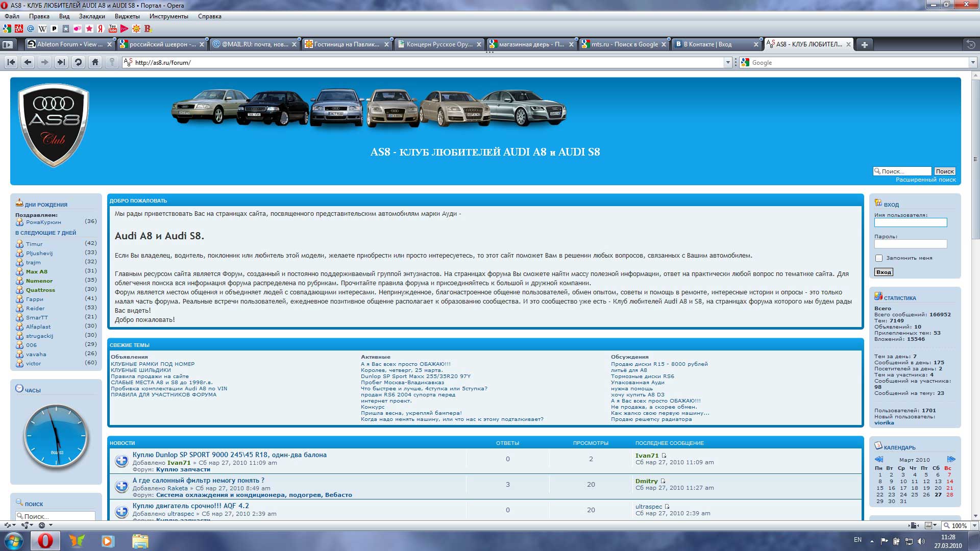The height and width of the screenshot is (551, 980).
Task: Go back using the Back arrow
Action: coord(28,62)
